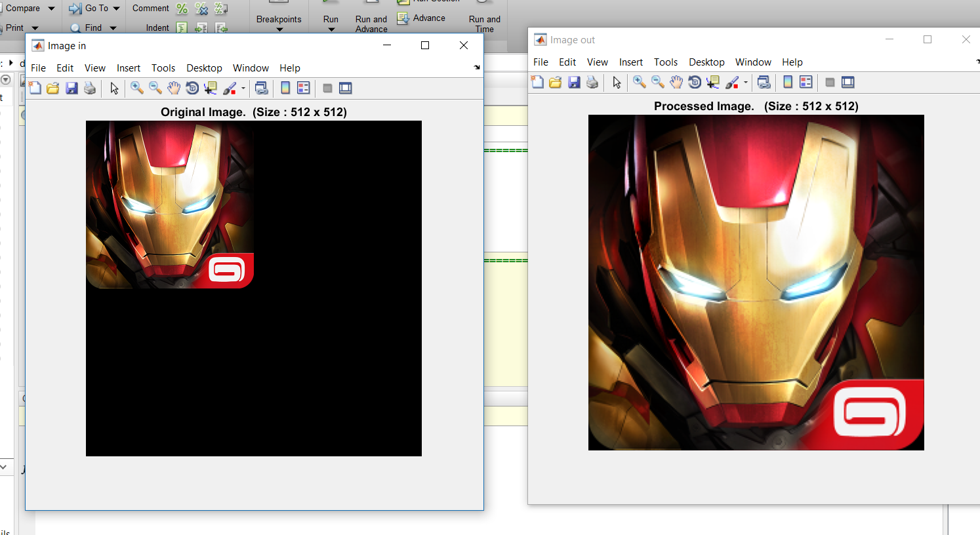Click Zoom In tool in Image in window
This screenshot has width=980, height=535.
[x=136, y=88]
